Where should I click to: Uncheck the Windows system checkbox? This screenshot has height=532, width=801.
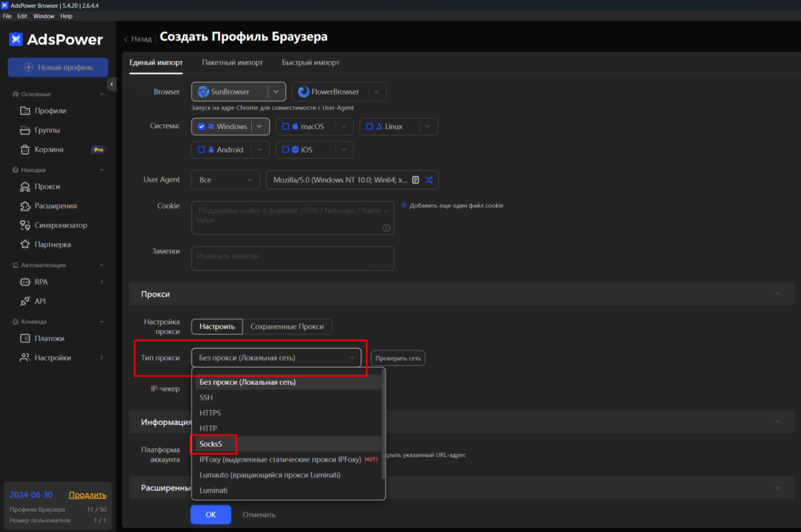202,127
